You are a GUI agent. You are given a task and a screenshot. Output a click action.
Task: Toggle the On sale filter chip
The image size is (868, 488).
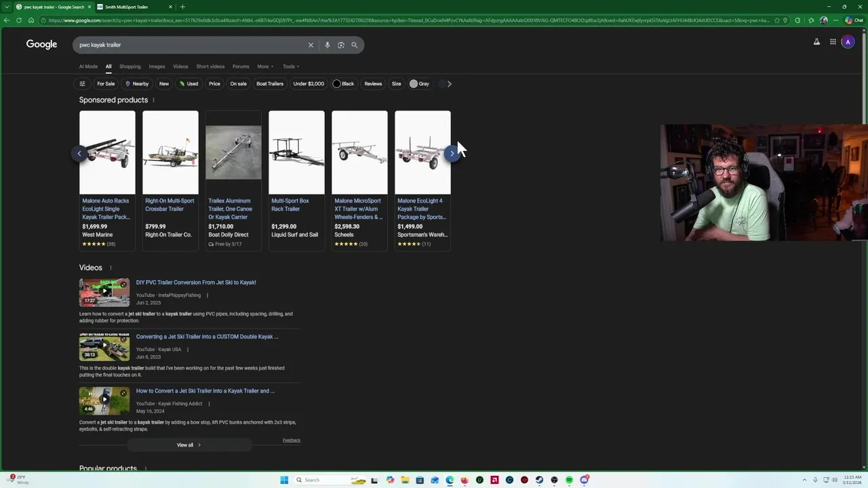(238, 84)
